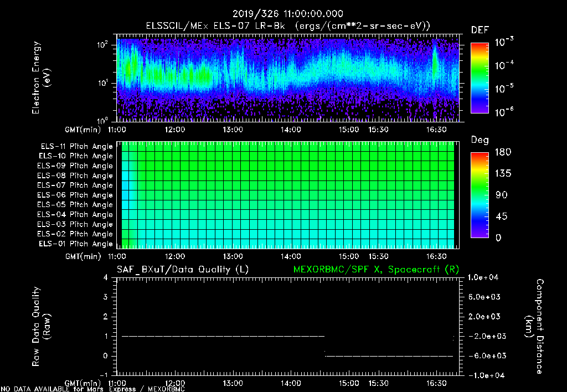Viewport: 567px width, 392px height.
Task: Click the 10^-6 DEF scale label
Action: point(504,112)
